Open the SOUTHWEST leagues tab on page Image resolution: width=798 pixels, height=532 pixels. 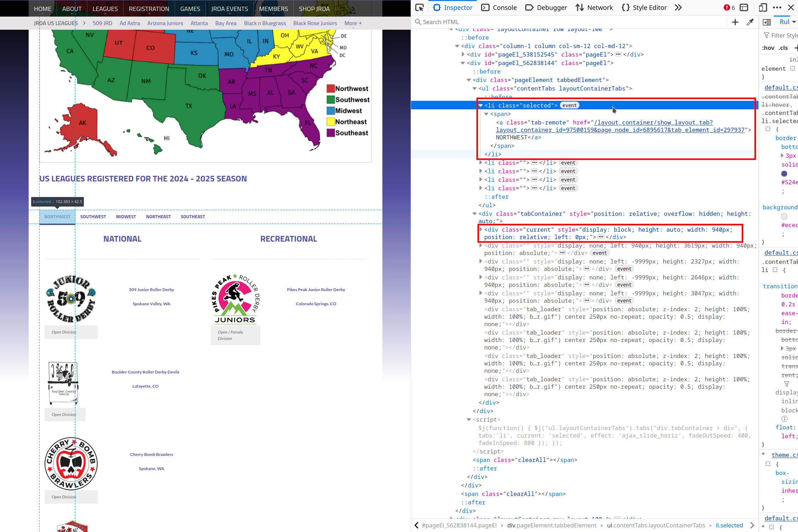tap(93, 217)
